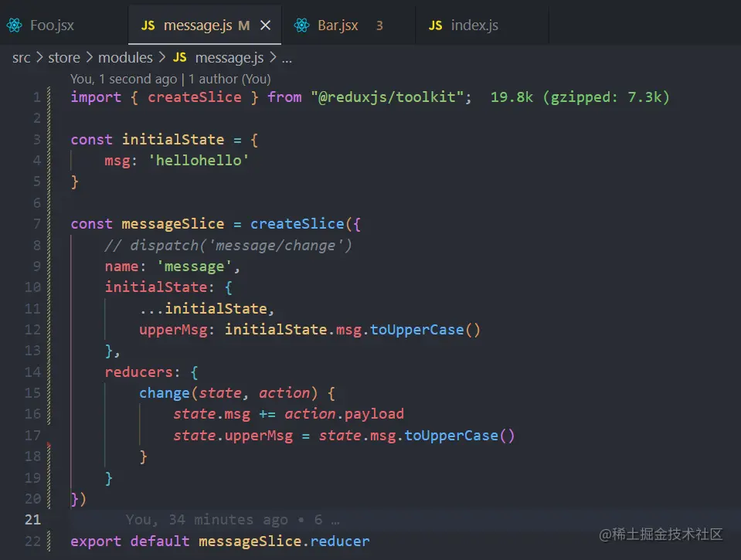Click line number 7 in the gutter
The width and height of the screenshot is (741, 560).
coord(37,223)
